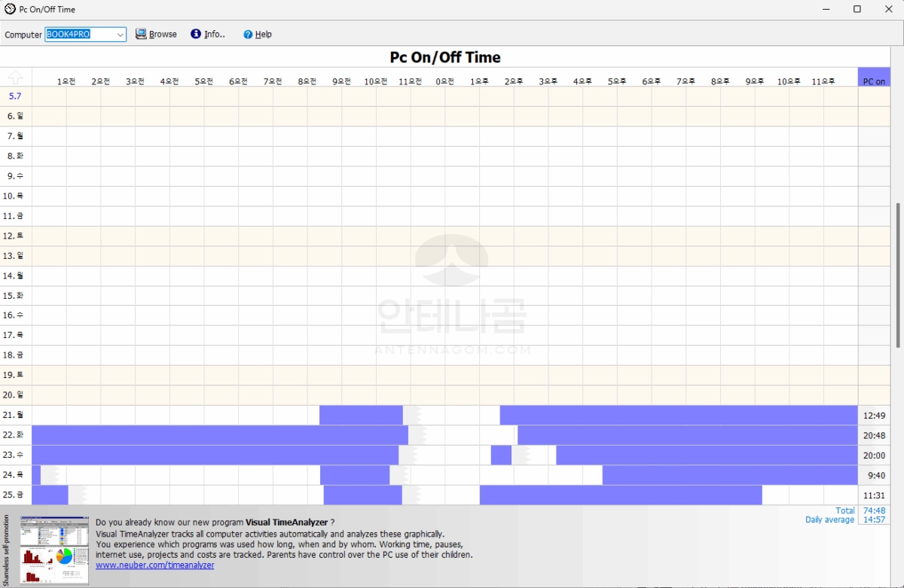
Task: Click the morning usage bar in row 21
Action: coord(361,416)
